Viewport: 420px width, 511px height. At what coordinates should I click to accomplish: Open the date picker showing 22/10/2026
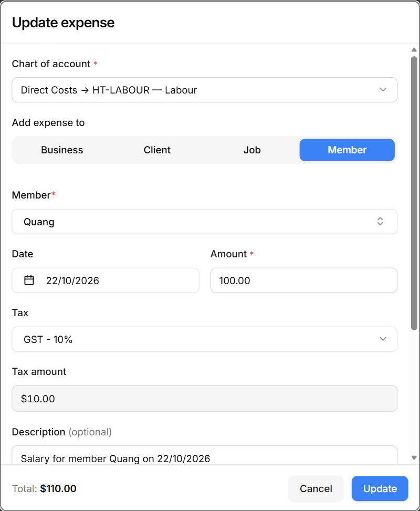[105, 280]
